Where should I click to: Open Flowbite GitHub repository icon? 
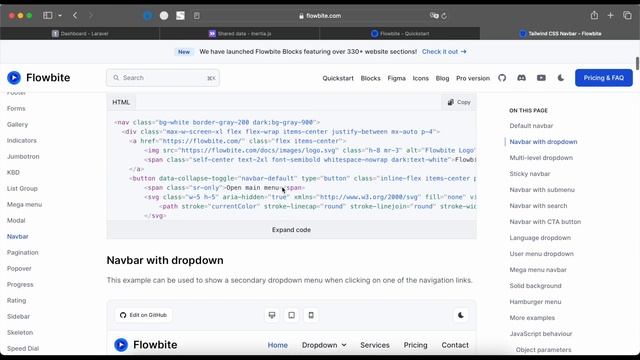point(502,78)
